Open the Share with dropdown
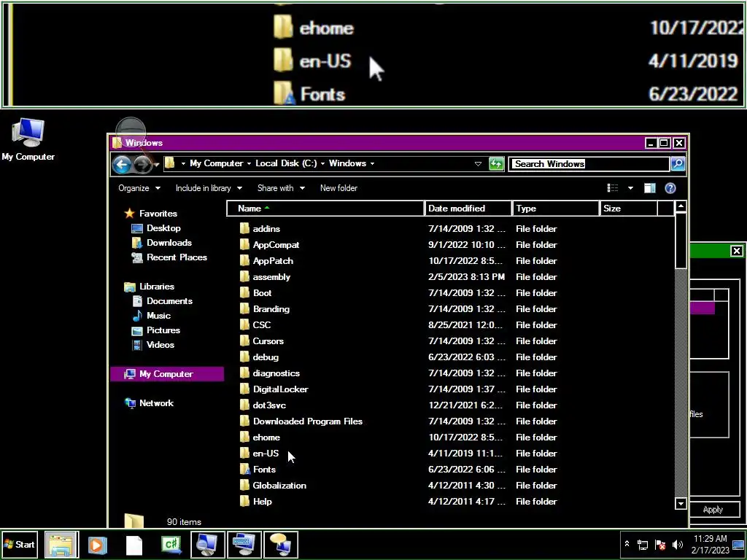This screenshot has width=747, height=560. point(281,189)
